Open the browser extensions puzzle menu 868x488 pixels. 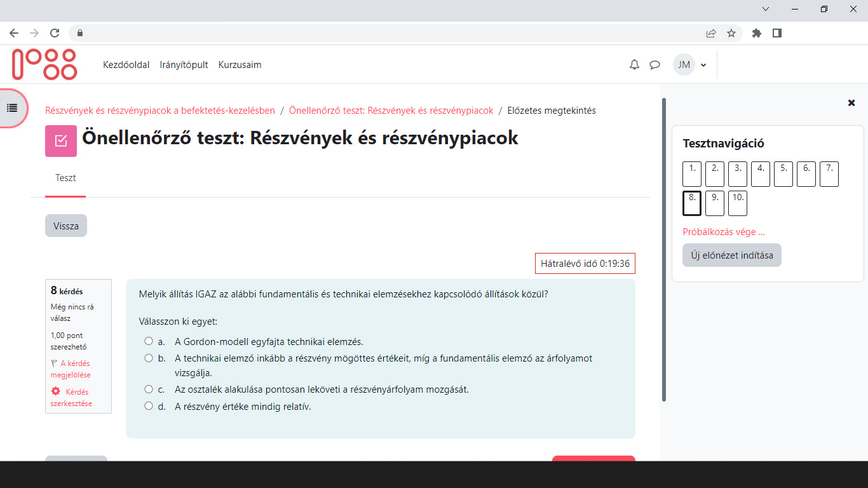756,32
